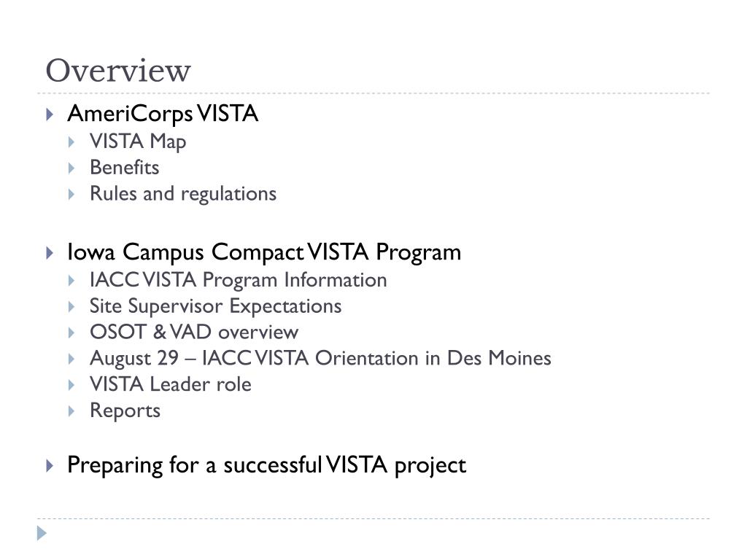Click August 29 IACC VISTA Orientation line
Screen dimensions: 747x560
coord(321,359)
